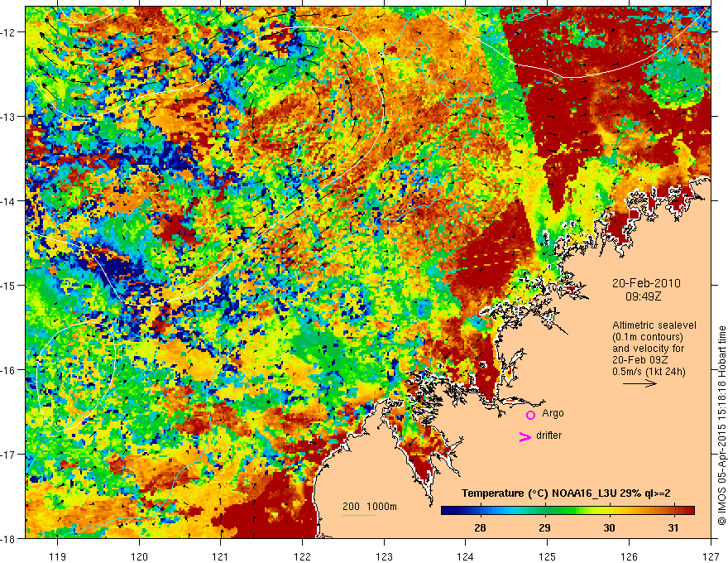Click the magenta drifter arrowhead legend symbol
728x563 pixels.
[525, 436]
